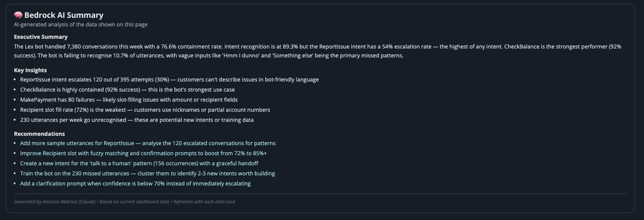
Task: Select the Key Insights heading
Action: coord(30,70)
